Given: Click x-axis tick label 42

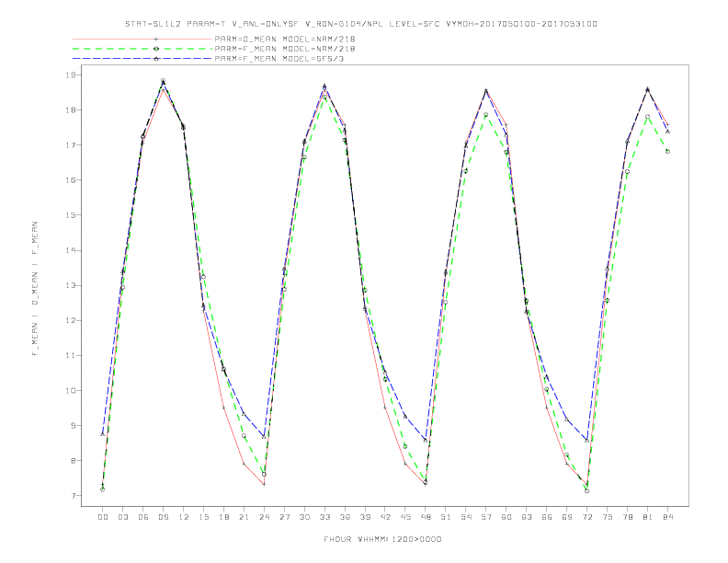Looking at the screenshot, I should click(385, 517).
